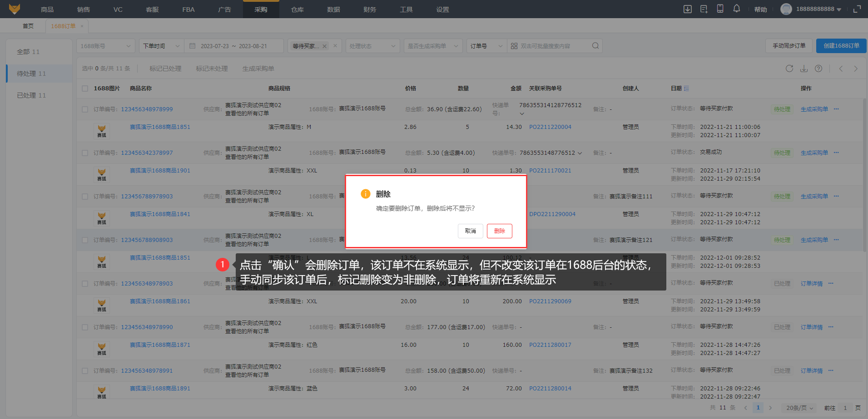Open the 1688账号 dropdown
This screenshot has height=419, width=868.
click(x=106, y=46)
